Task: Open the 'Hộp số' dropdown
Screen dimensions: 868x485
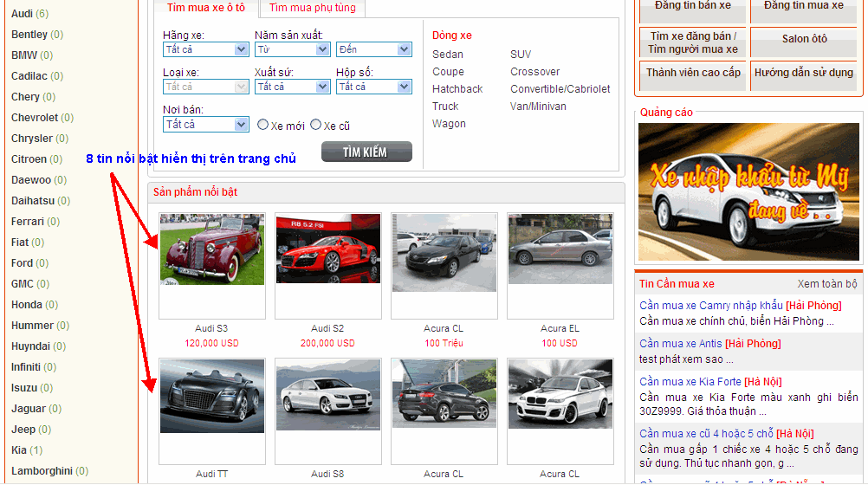Action: click(373, 87)
